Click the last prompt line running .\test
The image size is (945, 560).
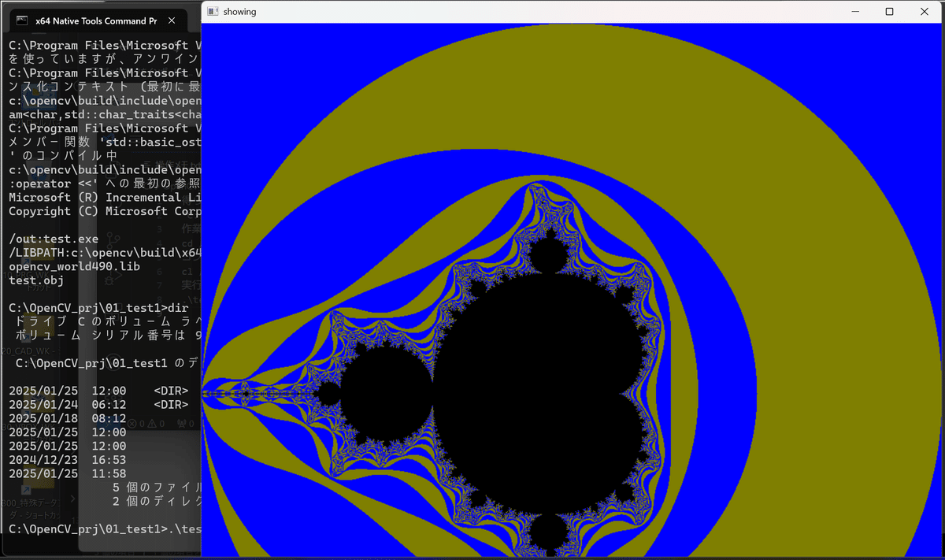[104, 528]
